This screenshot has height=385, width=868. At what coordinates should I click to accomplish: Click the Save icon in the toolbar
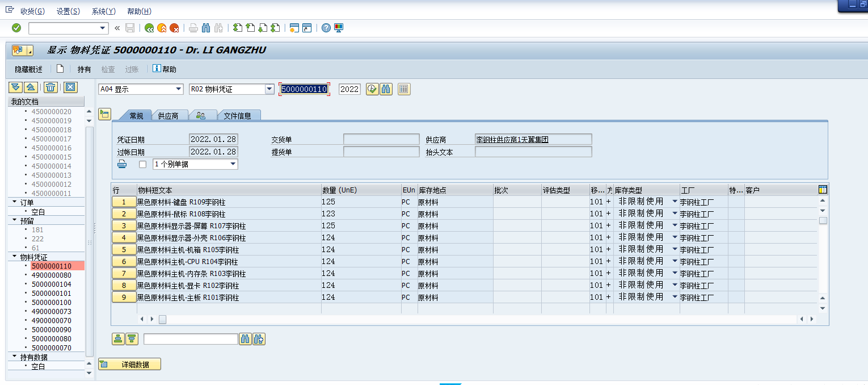[130, 27]
